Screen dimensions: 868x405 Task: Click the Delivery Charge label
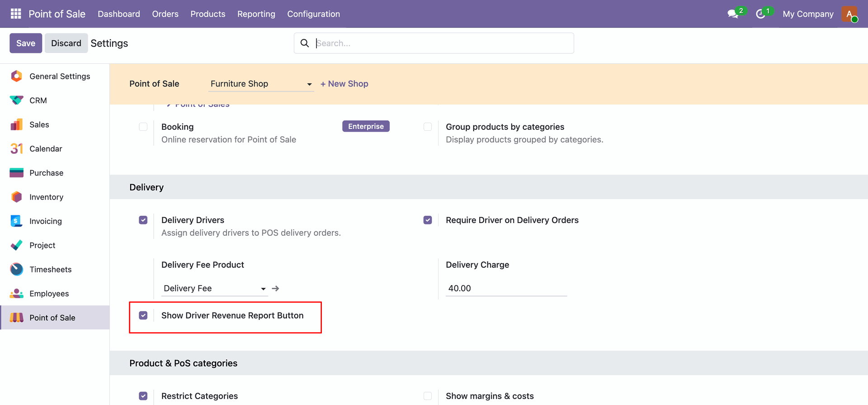(477, 265)
